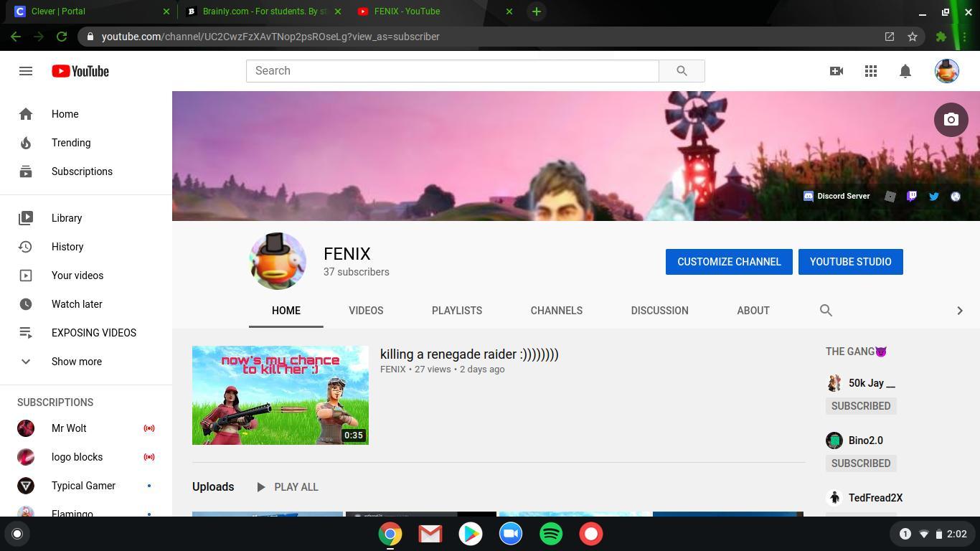The width and height of the screenshot is (980, 551).
Task: Select the channel HOME tab
Action: (x=286, y=311)
